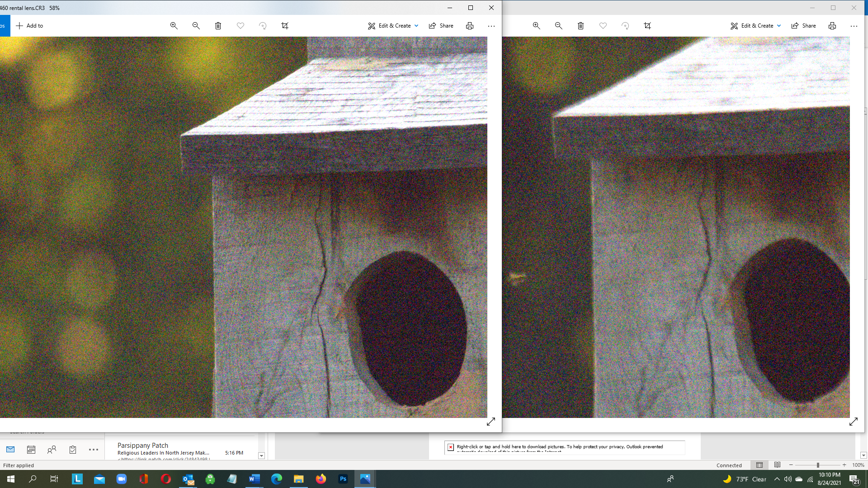Click the message list scroll-down arrow
868x488 pixels.
[261, 456]
